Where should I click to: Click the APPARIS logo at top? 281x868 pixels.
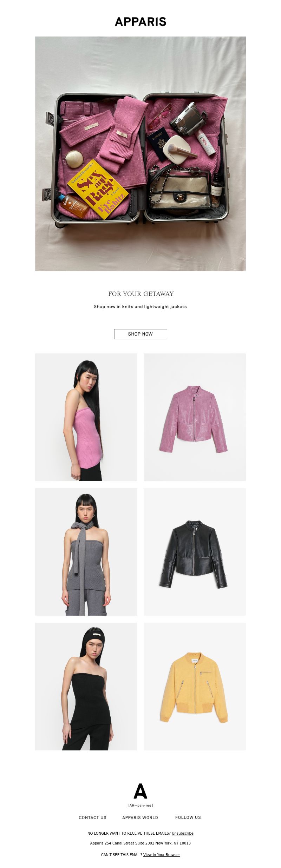coord(140,22)
